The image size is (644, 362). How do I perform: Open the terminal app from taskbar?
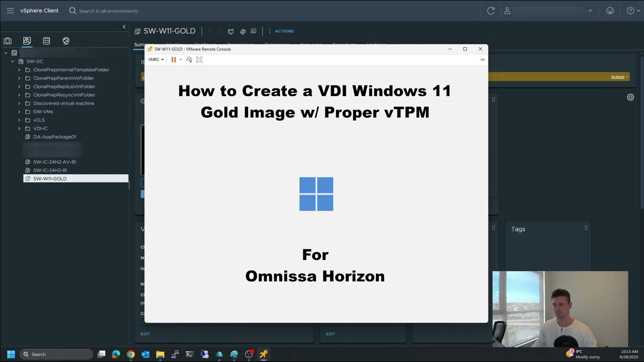coord(190,354)
